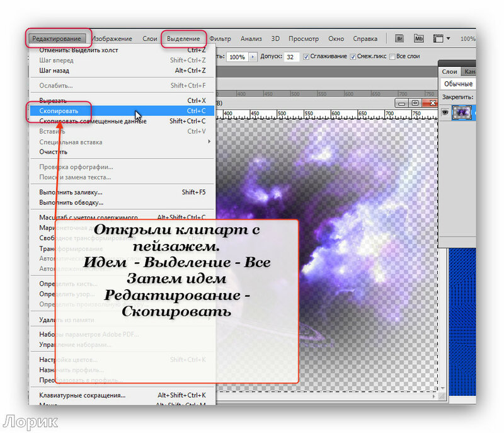The image size is (504, 433).
Task: Open the Просмотр menu
Action: [x=304, y=38]
